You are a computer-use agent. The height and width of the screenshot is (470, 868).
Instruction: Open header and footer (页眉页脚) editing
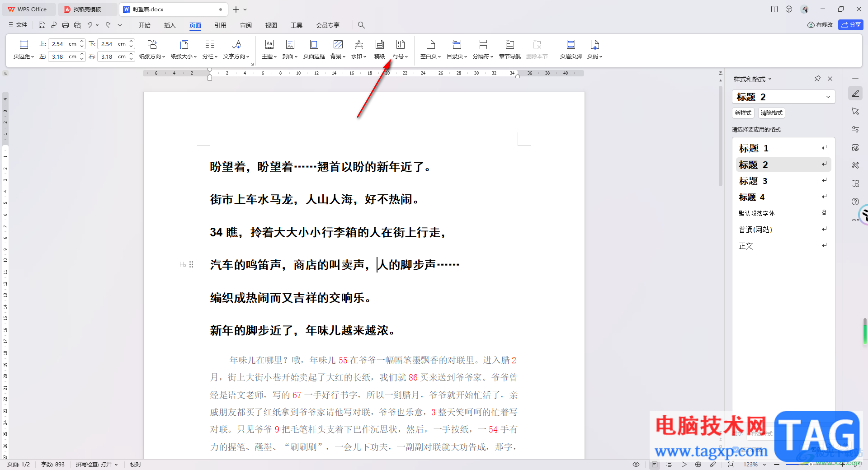pyautogui.click(x=571, y=50)
